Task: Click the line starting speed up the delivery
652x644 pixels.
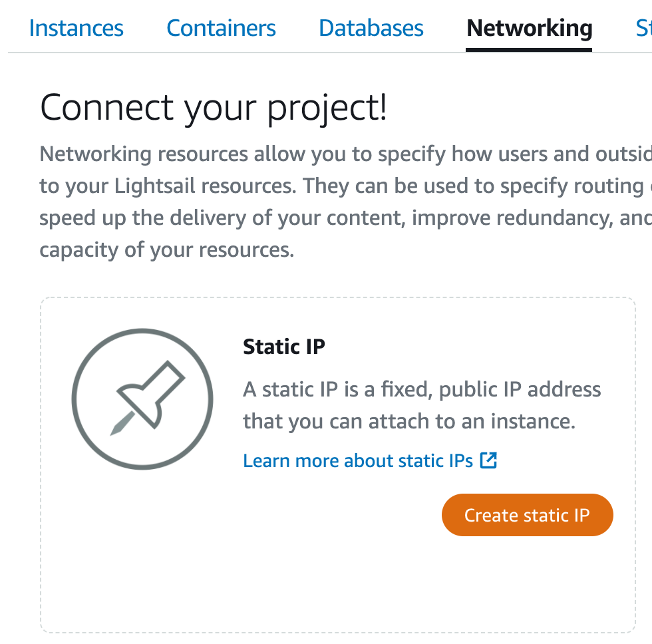Action: click(345, 218)
